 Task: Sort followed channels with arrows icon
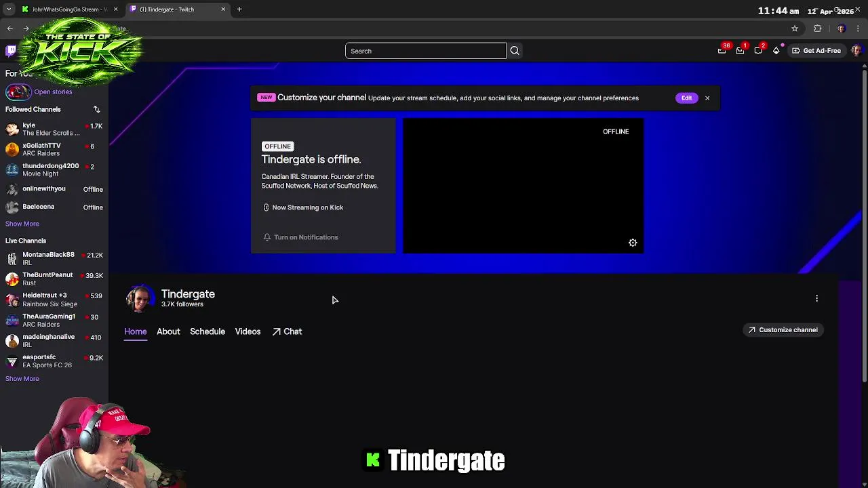pyautogui.click(x=96, y=109)
